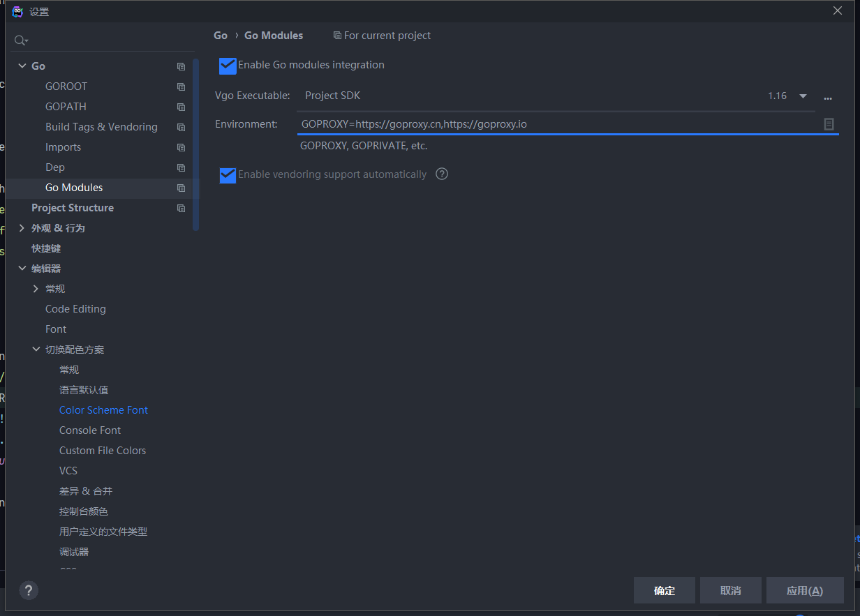Click the project icon beside Project Structure
The image size is (860, 616).
click(x=181, y=208)
